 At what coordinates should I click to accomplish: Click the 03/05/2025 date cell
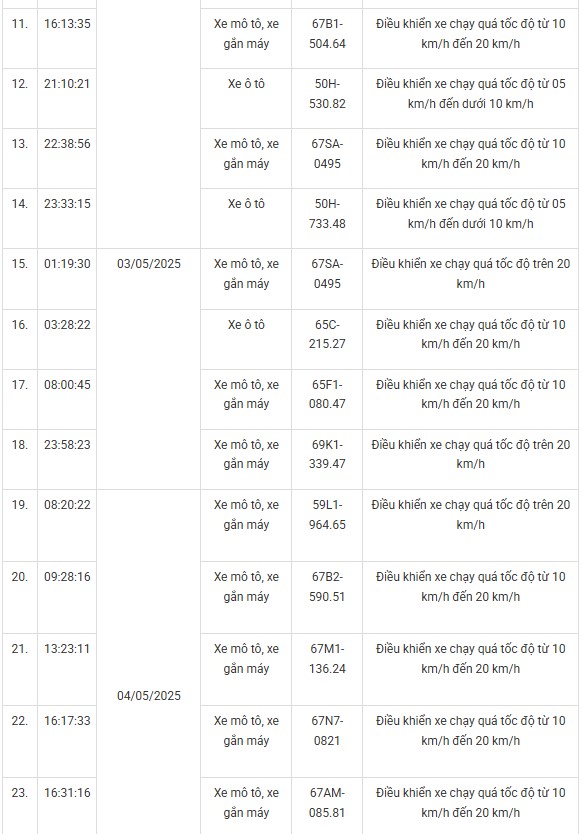coord(148,369)
